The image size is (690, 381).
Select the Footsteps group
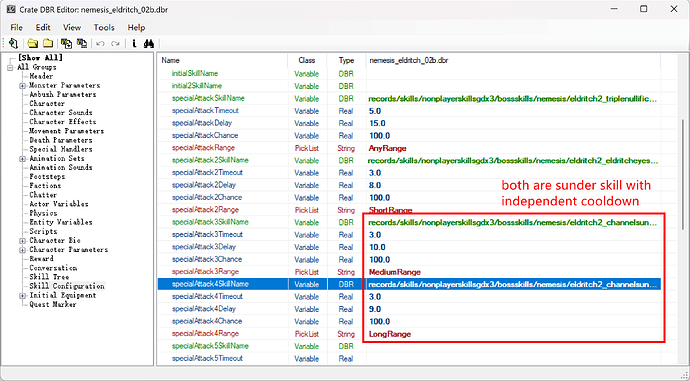[x=47, y=176]
